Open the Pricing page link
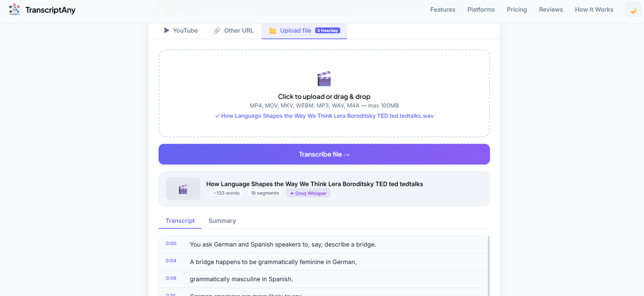This screenshot has height=296, width=644. (517, 9)
